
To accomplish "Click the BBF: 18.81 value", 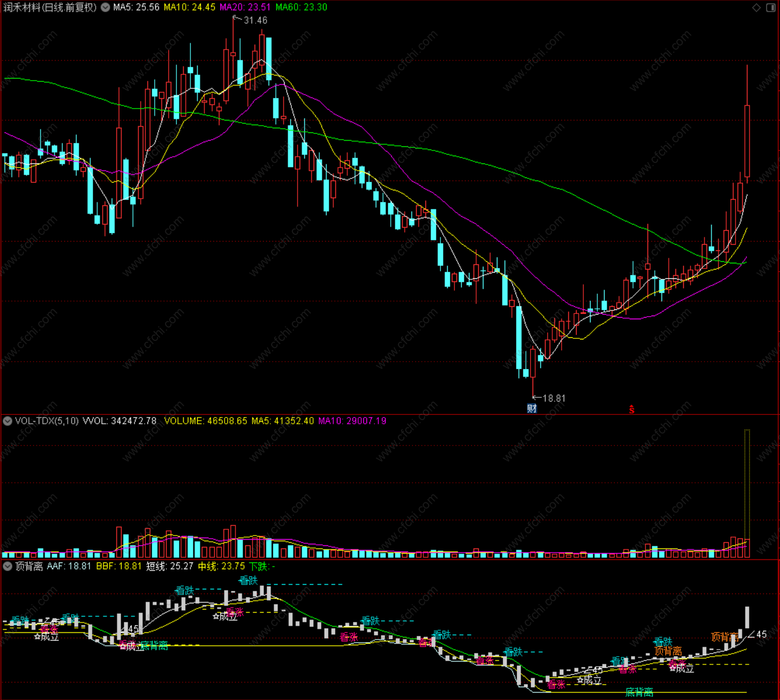I will (119, 567).
